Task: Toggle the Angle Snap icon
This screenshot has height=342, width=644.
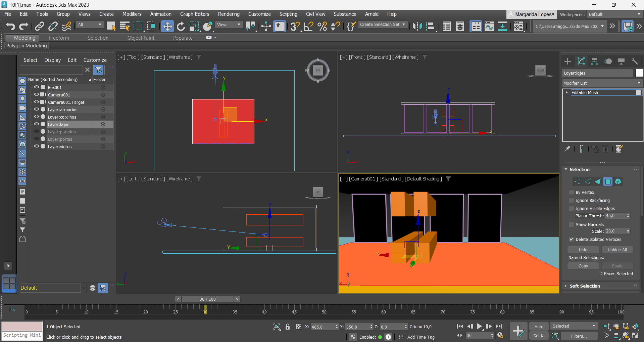Action: coord(308,26)
